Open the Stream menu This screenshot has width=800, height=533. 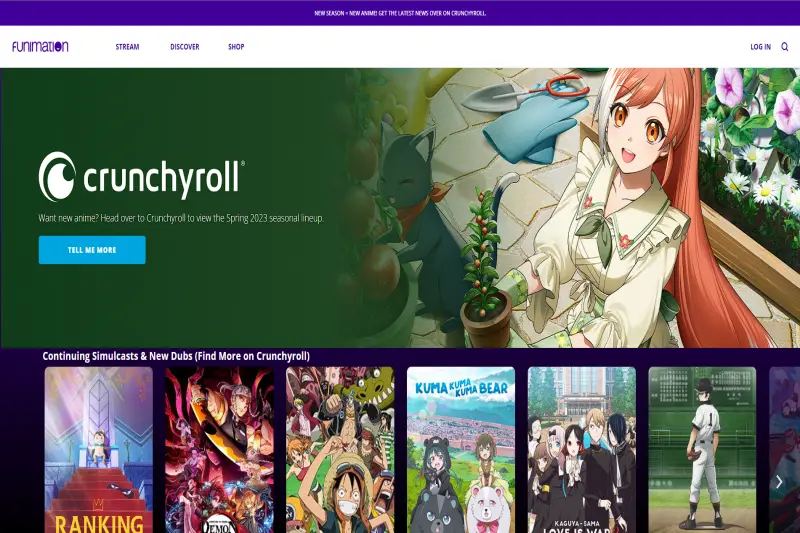pos(127,46)
